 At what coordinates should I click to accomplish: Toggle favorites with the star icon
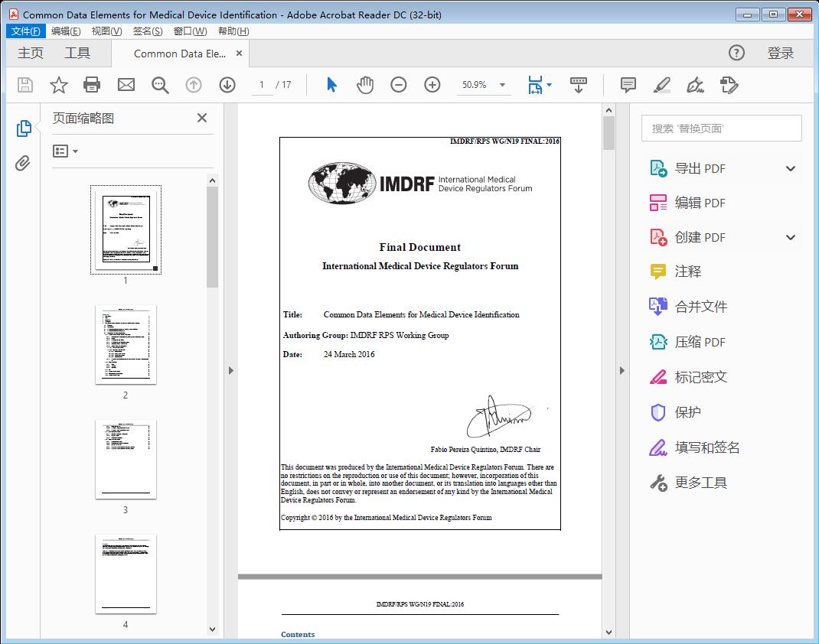point(58,85)
